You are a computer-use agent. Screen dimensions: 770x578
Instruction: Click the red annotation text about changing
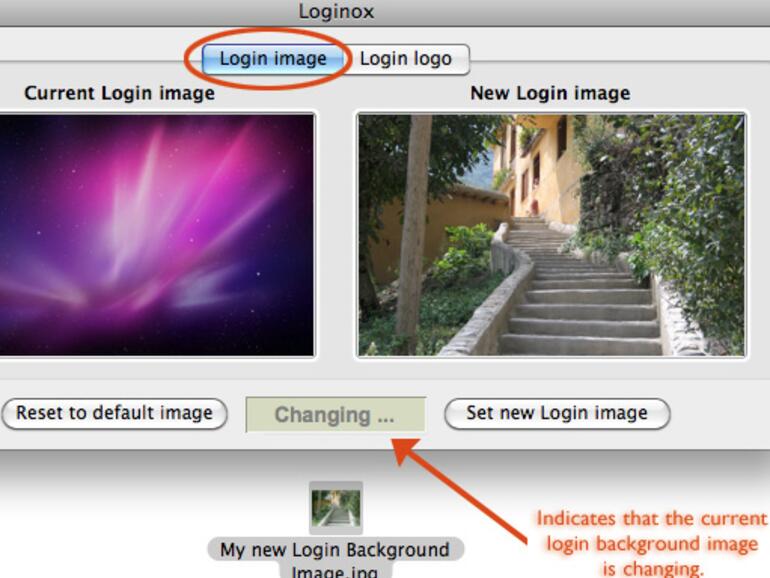coord(652,544)
